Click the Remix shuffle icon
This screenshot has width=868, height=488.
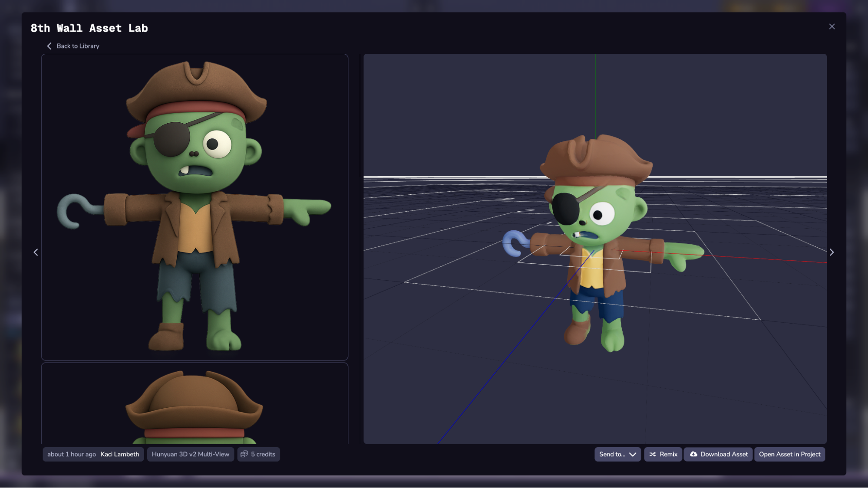tap(653, 454)
